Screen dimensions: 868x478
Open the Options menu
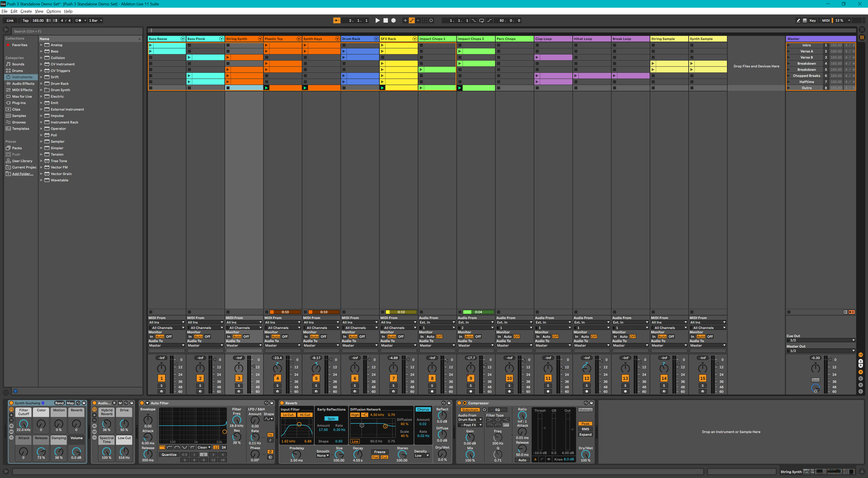coord(53,11)
